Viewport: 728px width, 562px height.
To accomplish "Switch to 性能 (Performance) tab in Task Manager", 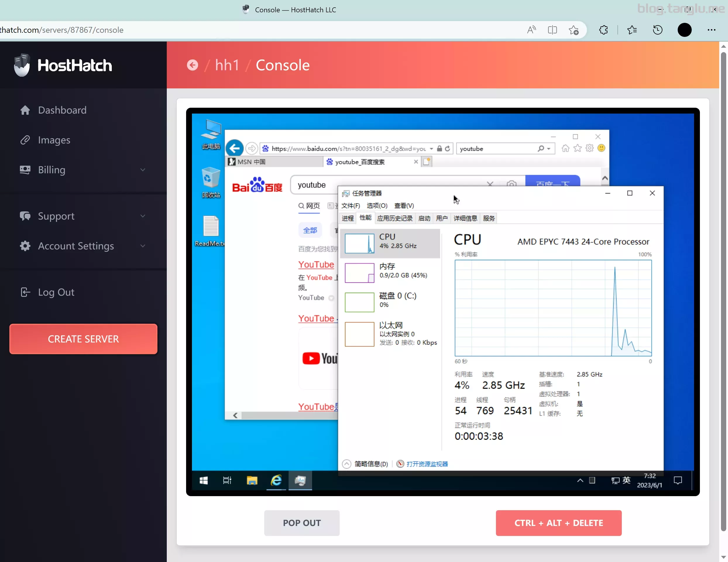I will (x=365, y=218).
